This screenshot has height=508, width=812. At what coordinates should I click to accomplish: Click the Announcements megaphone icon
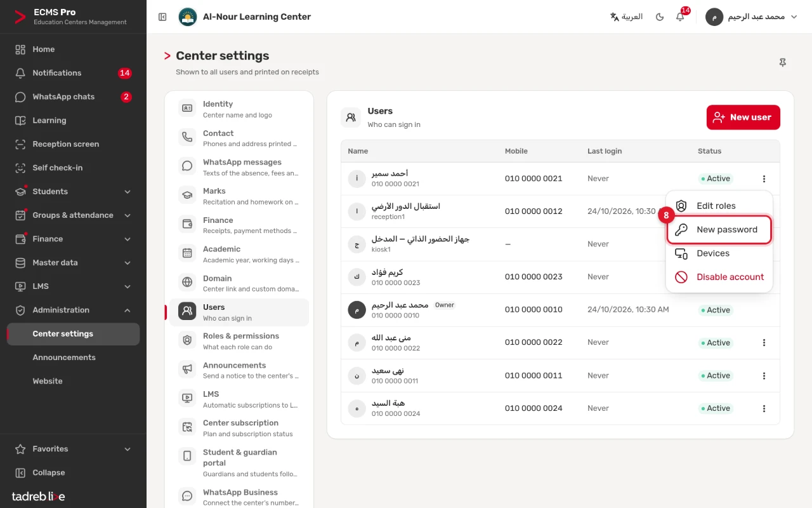[x=187, y=369]
